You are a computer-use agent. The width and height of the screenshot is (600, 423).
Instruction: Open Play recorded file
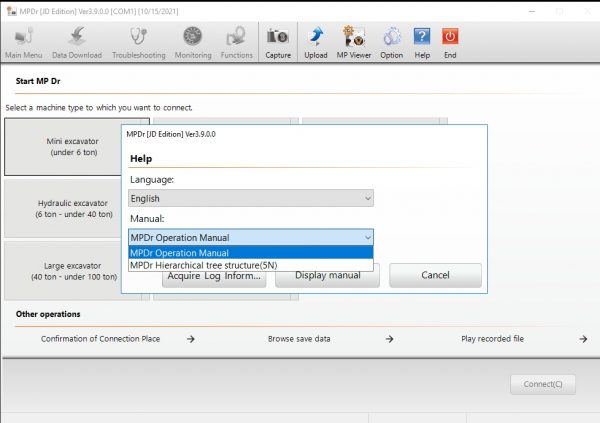tap(492, 339)
